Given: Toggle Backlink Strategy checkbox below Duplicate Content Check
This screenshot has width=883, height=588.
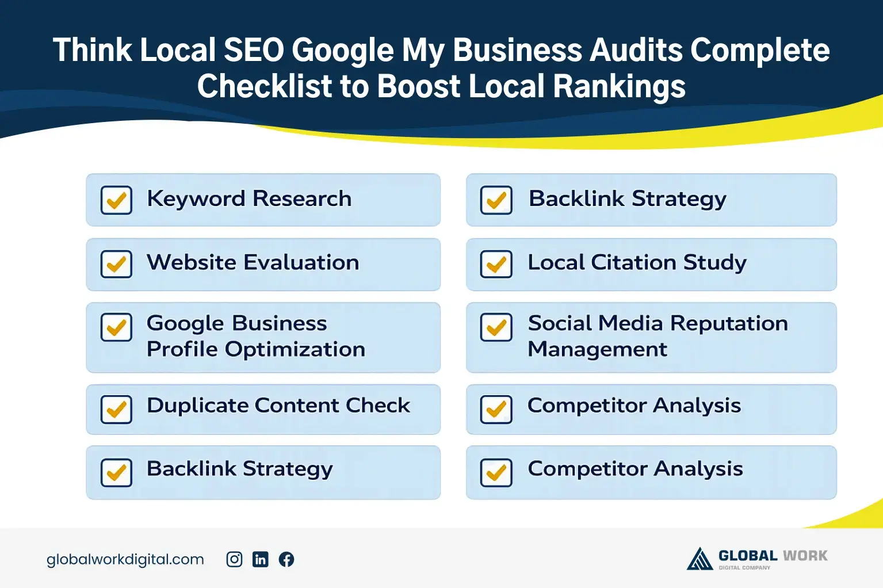Looking at the screenshot, I should tap(116, 472).
